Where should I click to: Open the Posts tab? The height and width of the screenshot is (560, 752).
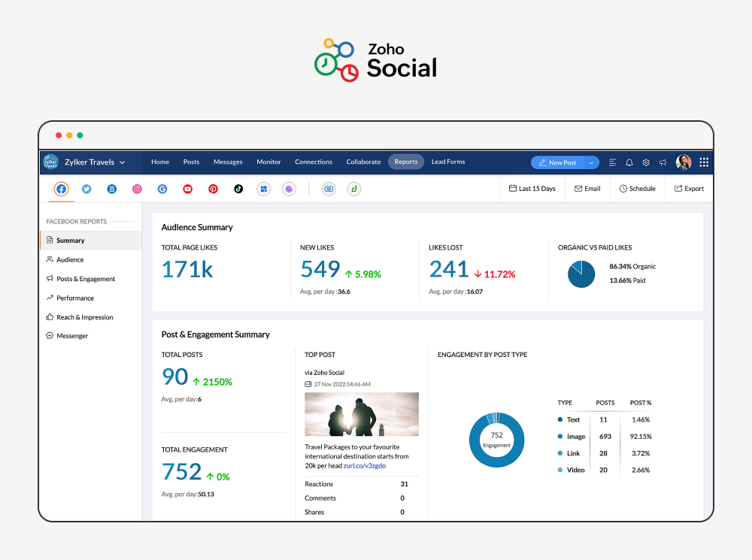click(191, 162)
